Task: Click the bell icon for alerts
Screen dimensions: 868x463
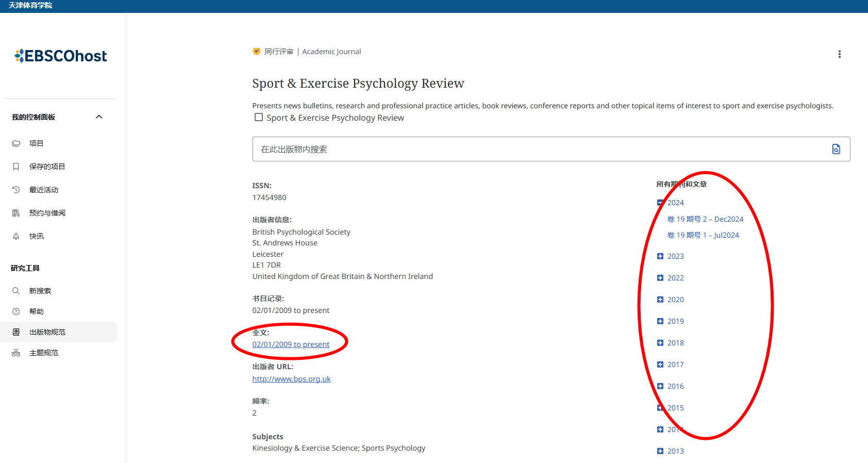Action: (16, 236)
